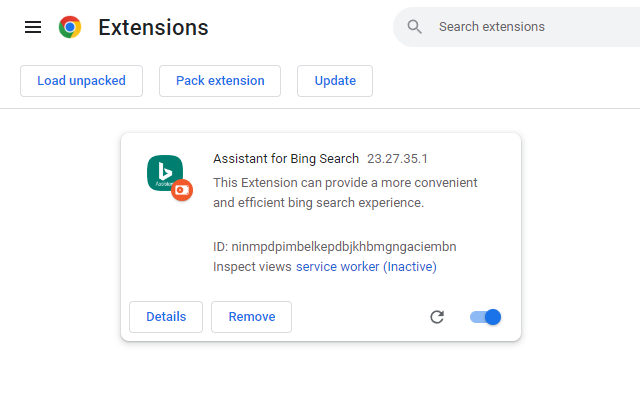Viewport: 640px width, 400px height.
Task: Click the Extensions page title
Action: (153, 27)
